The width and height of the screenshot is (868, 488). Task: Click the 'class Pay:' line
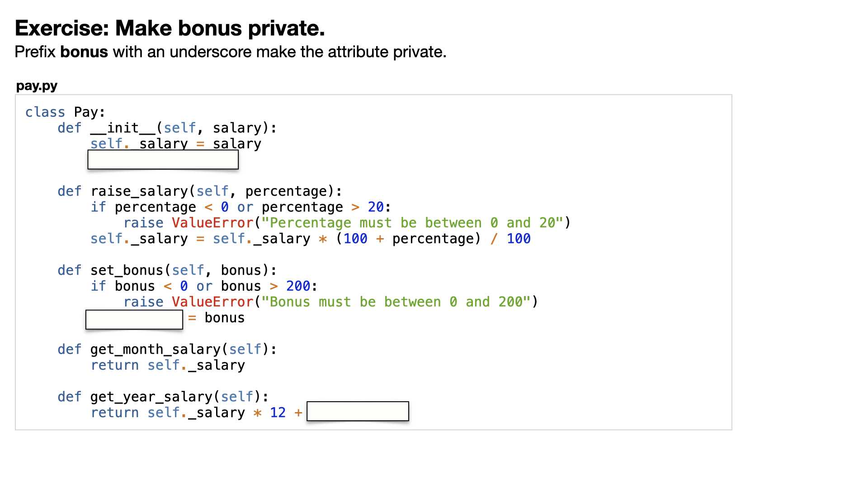click(x=65, y=112)
